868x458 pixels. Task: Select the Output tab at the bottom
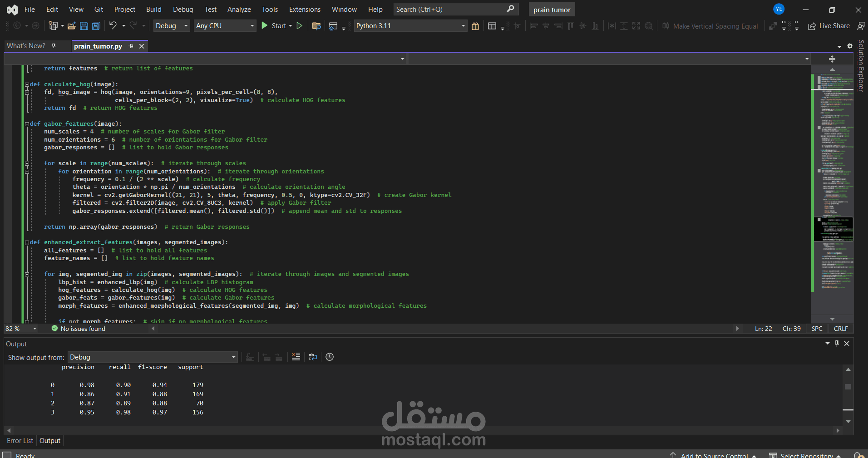click(50, 441)
